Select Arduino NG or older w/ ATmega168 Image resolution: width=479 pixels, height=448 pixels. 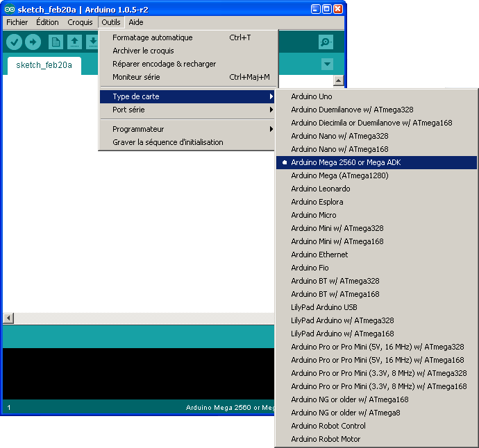click(376, 399)
